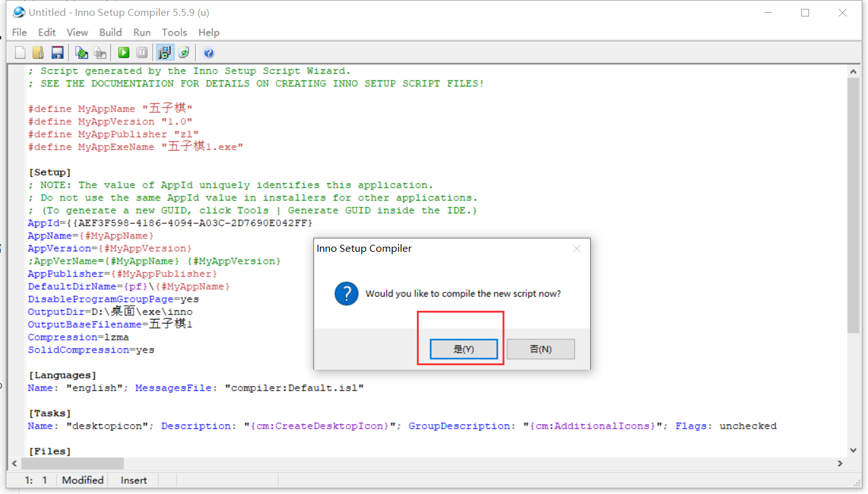Open a script file via the folder icon
Image resolution: width=868 pixels, height=494 pixels.
pos(38,53)
